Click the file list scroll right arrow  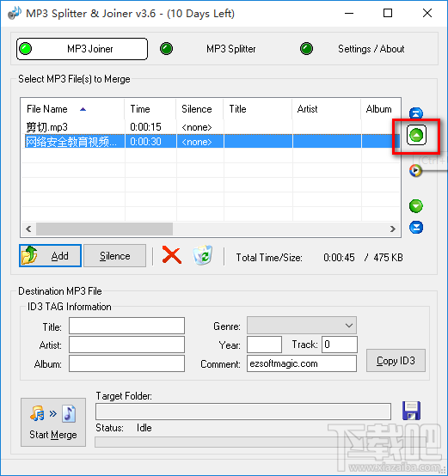click(393, 229)
